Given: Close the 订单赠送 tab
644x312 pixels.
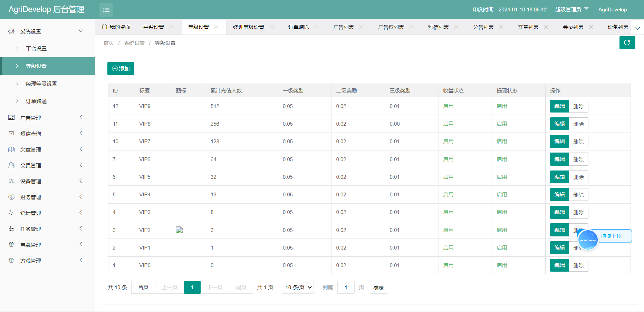Looking at the screenshot, I should click(x=317, y=27).
